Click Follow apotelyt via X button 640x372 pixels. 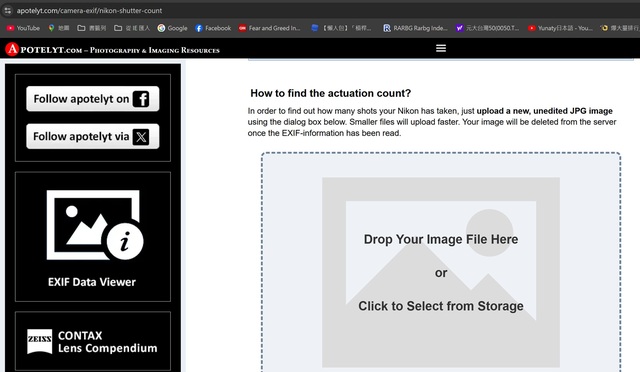[93, 136]
